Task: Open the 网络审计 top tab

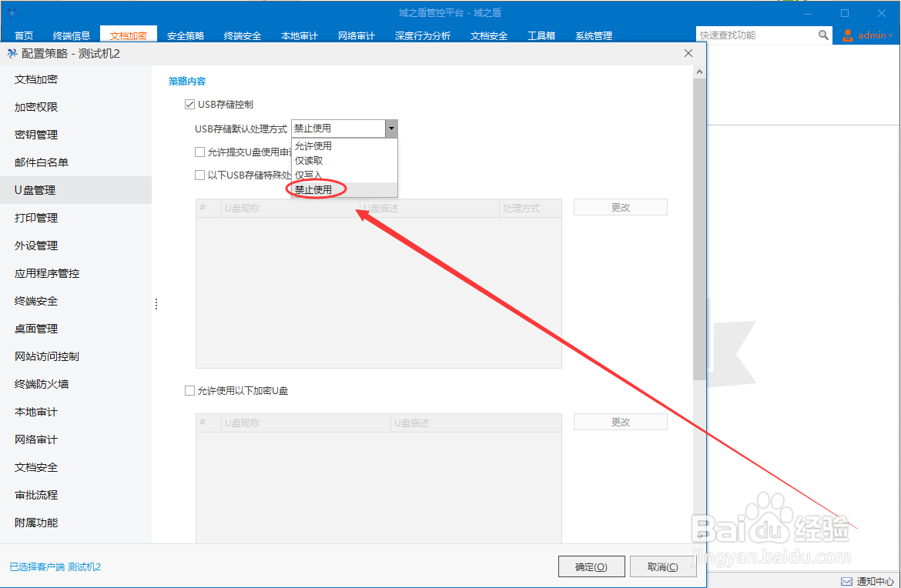Action: [356, 35]
